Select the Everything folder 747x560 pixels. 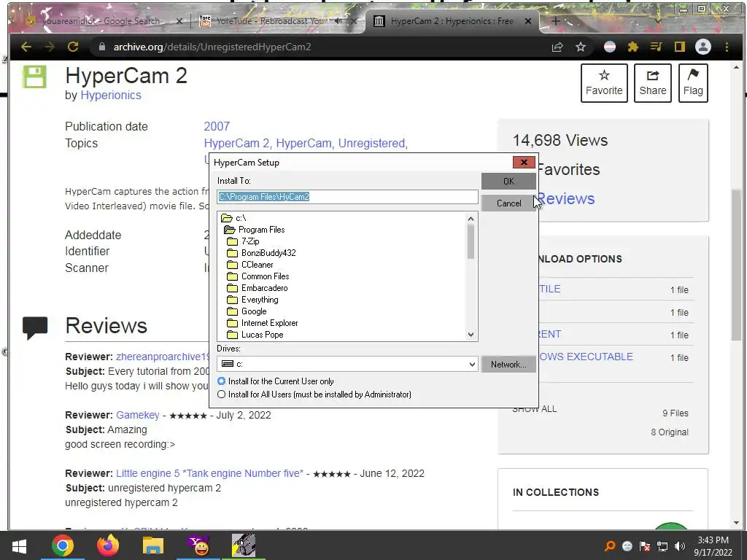point(253,300)
